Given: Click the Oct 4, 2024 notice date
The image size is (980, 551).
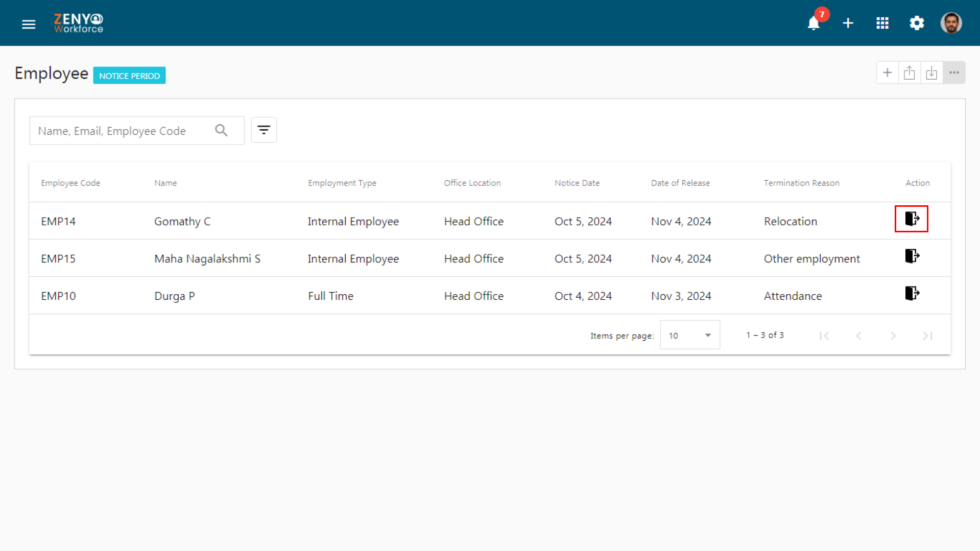Looking at the screenshot, I should (x=583, y=296).
